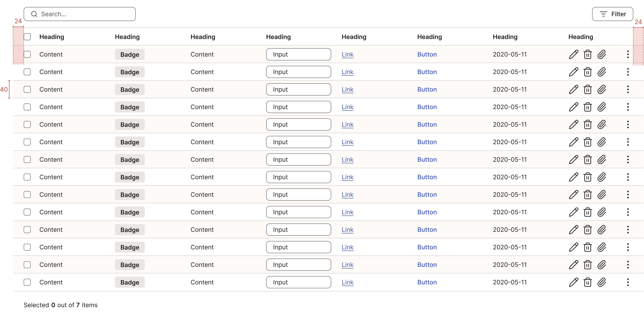Open the three-dot menu in the last data row
The width and height of the screenshot is (644, 319).
[628, 282]
